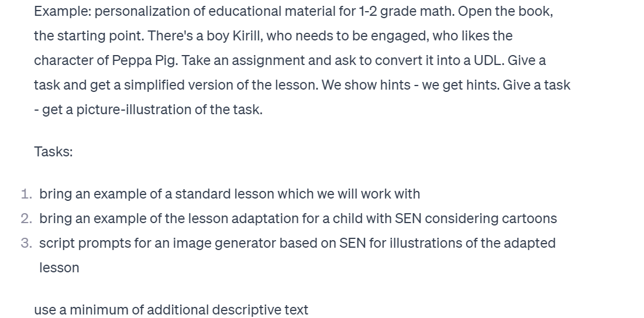The image size is (644, 318).
Task: Click the word 'lesson' on the wrapped line
Action: tap(59, 268)
